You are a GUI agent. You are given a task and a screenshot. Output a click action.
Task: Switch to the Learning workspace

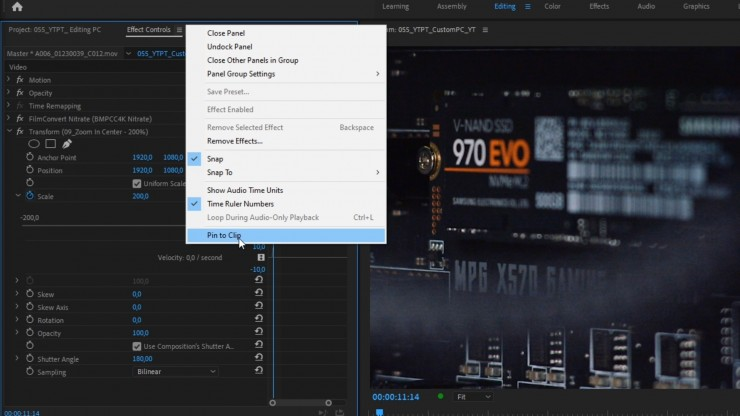[x=395, y=7]
